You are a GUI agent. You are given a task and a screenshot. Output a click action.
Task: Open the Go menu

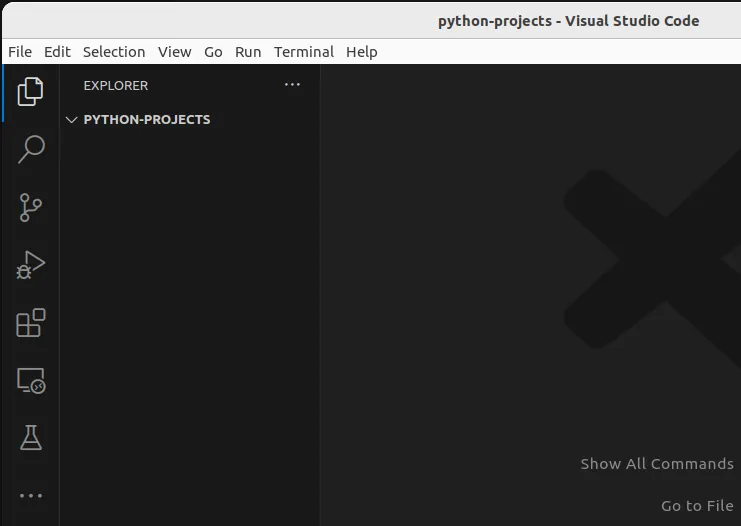pos(213,52)
